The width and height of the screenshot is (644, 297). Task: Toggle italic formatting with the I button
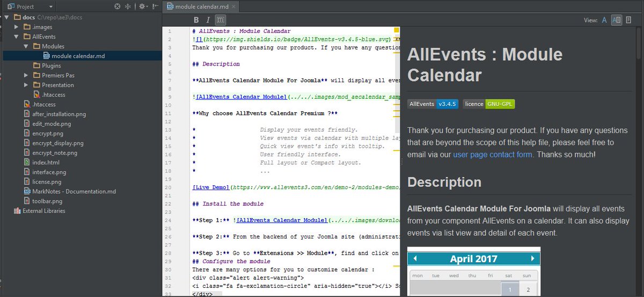(x=208, y=20)
